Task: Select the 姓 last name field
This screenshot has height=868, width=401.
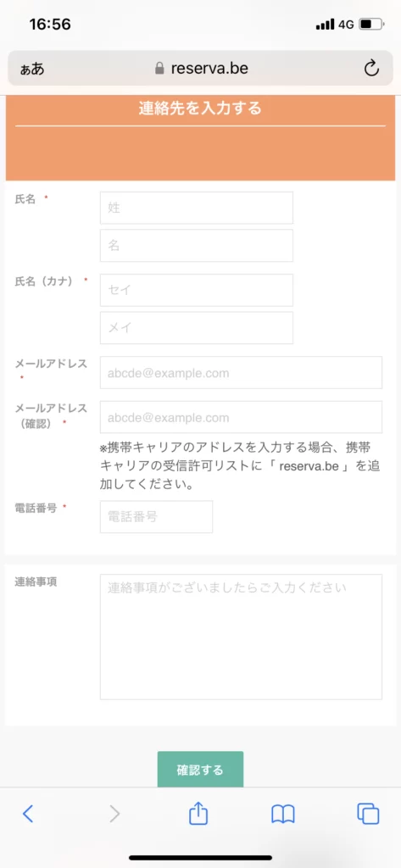Action: coord(197,208)
